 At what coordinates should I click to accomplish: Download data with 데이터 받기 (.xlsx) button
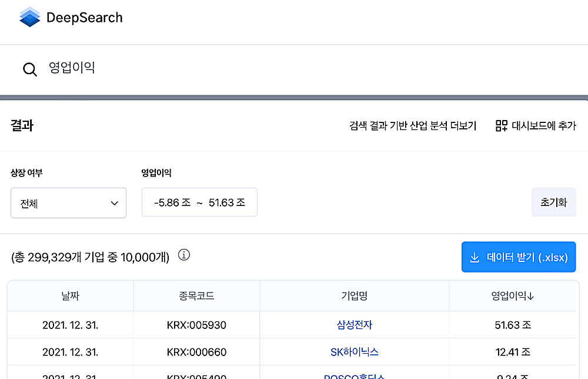coord(519,257)
